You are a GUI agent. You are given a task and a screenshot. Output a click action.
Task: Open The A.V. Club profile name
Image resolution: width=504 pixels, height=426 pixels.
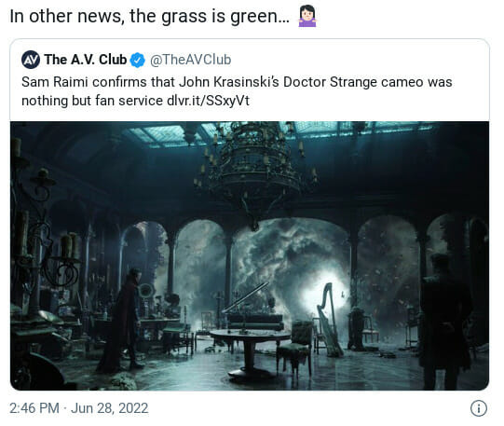tap(86, 60)
